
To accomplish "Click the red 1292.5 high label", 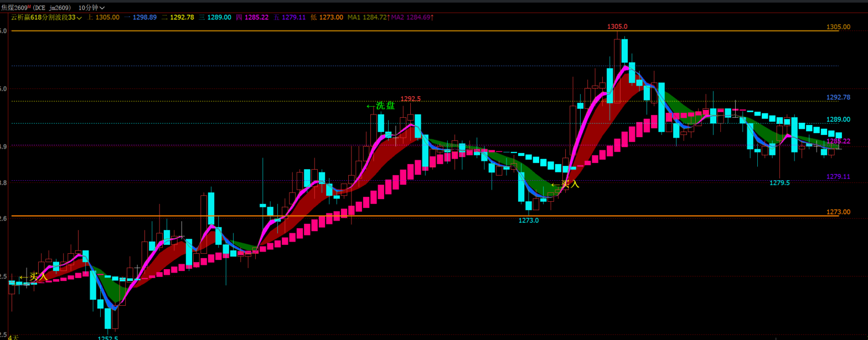I will 411,99.
